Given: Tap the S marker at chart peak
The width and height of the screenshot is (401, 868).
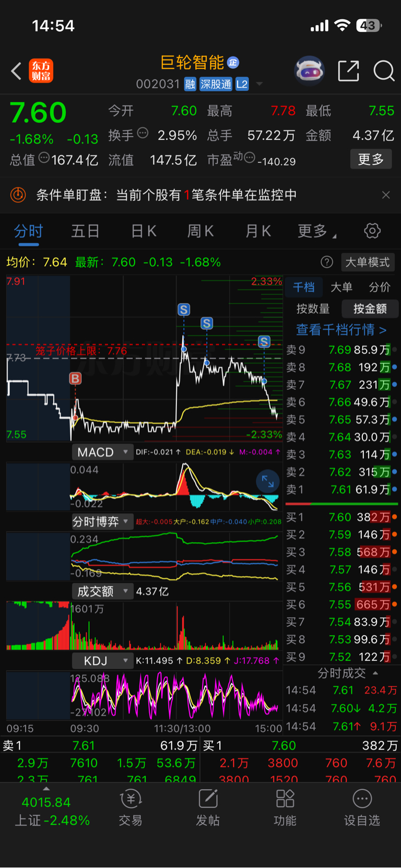Looking at the screenshot, I should (x=184, y=310).
